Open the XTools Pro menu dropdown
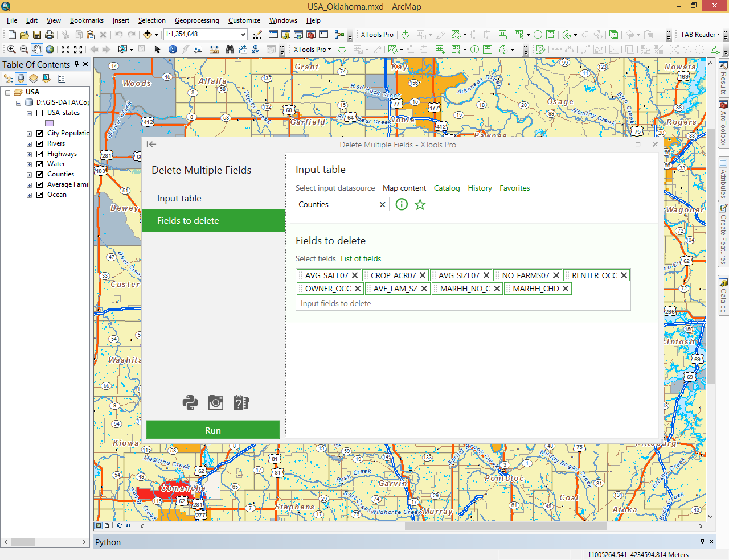729x560 pixels. point(312,50)
